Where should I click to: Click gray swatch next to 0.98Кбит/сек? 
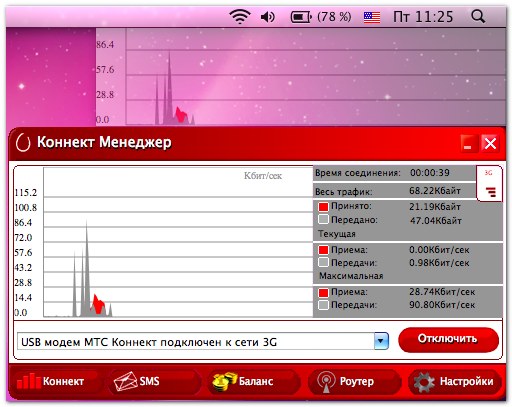click(x=323, y=262)
